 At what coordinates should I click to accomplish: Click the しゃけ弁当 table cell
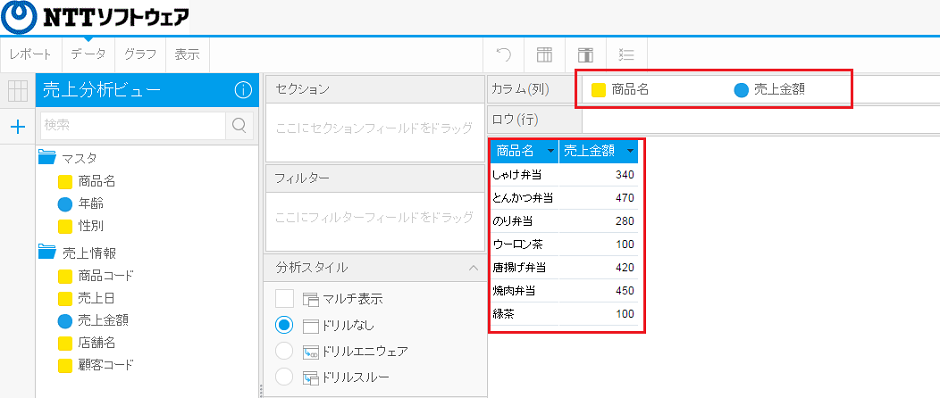[x=525, y=175]
